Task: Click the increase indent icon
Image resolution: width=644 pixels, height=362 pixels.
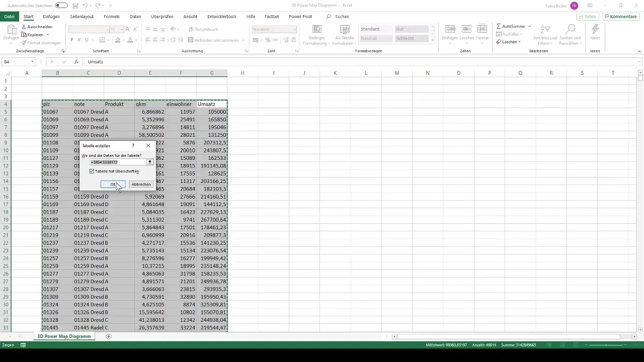Action: (181, 40)
